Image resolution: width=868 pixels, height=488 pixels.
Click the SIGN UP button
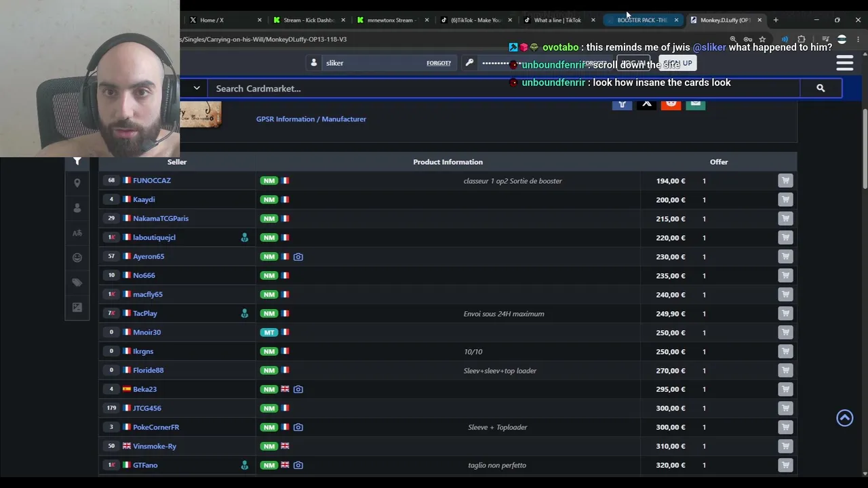coord(677,63)
